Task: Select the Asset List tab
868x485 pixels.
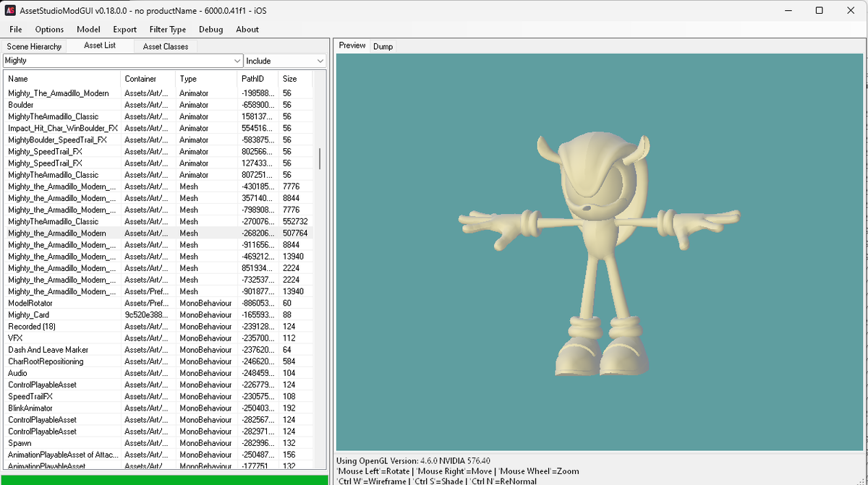Action: click(100, 46)
